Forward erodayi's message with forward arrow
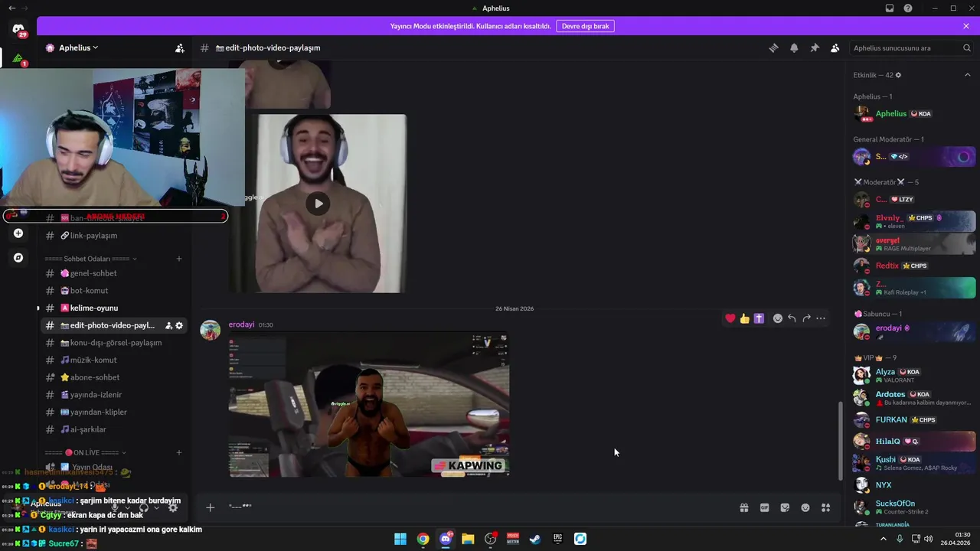 [806, 318]
